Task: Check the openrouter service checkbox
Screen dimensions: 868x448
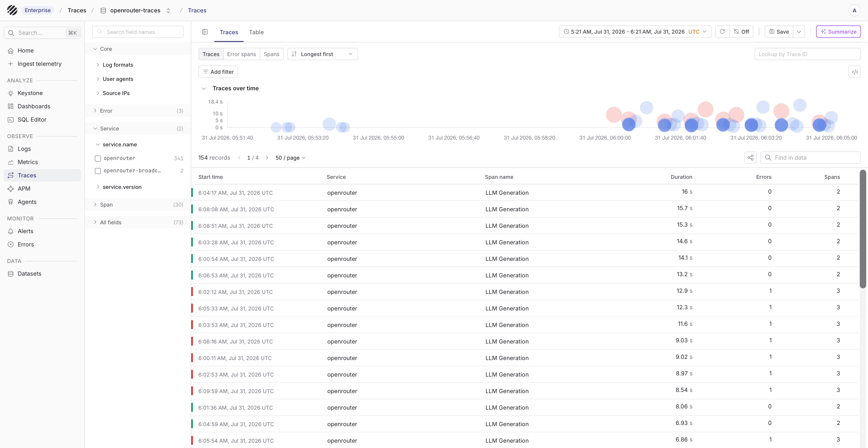Action: pos(98,158)
